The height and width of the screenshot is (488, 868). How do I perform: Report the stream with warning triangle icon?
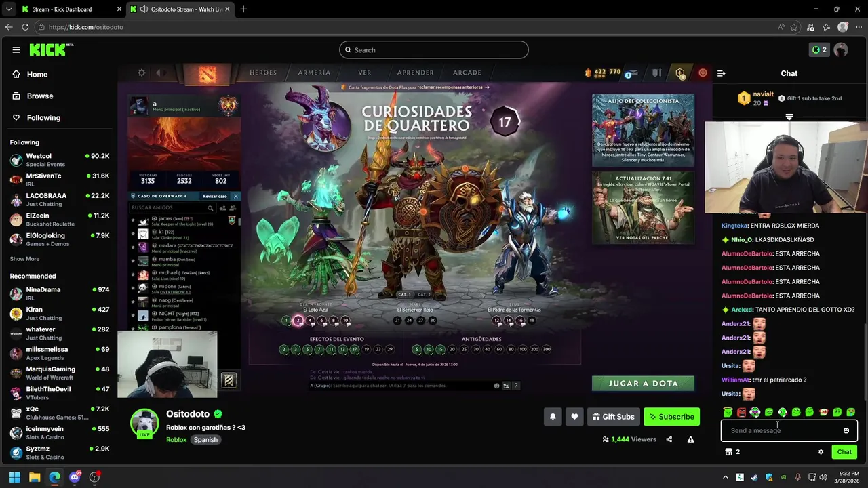coord(690,439)
